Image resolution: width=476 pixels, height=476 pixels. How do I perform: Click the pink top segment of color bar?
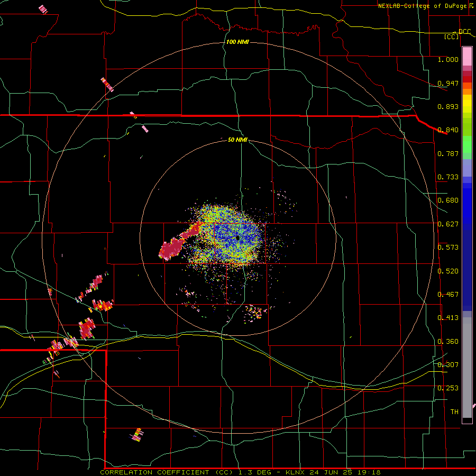(467, 57)
